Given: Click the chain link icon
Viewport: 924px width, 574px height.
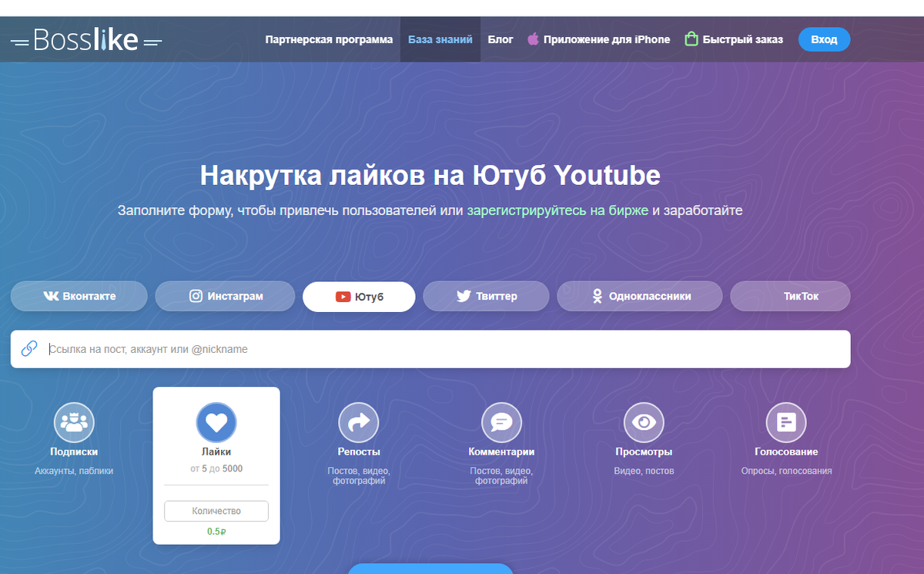Looking at the screenshot, I should tap(29, 349).
